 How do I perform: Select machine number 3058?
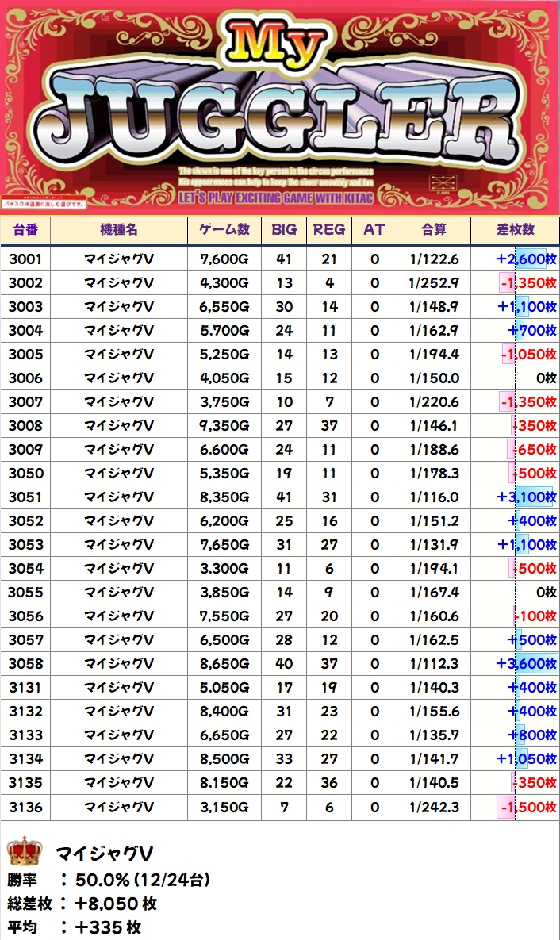pyautogui.click(x=25, y=664)
